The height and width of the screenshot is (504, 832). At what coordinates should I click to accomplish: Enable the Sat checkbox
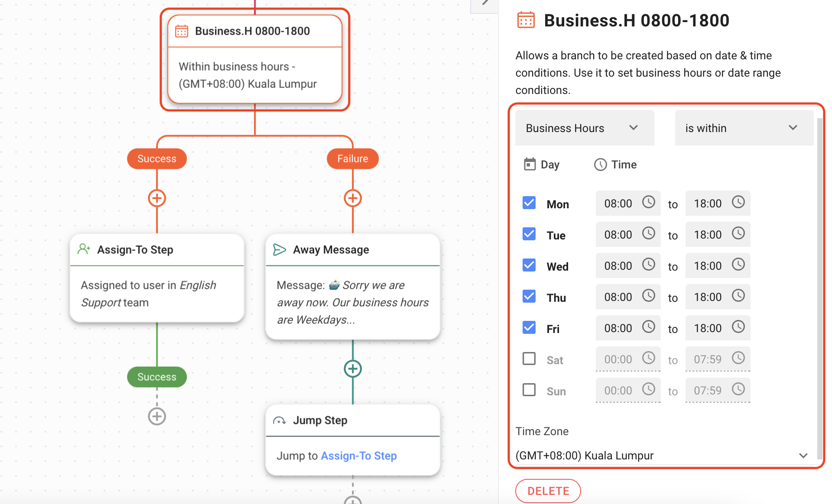click(529, 359)
